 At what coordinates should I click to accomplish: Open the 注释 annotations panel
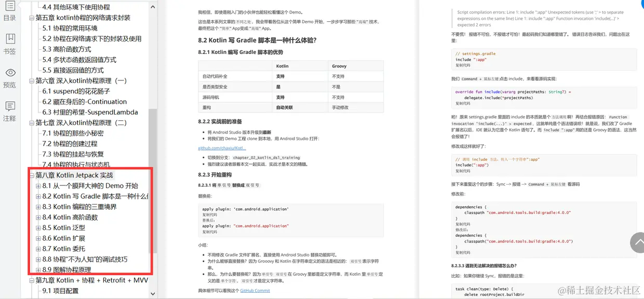(x=9, y=112)
